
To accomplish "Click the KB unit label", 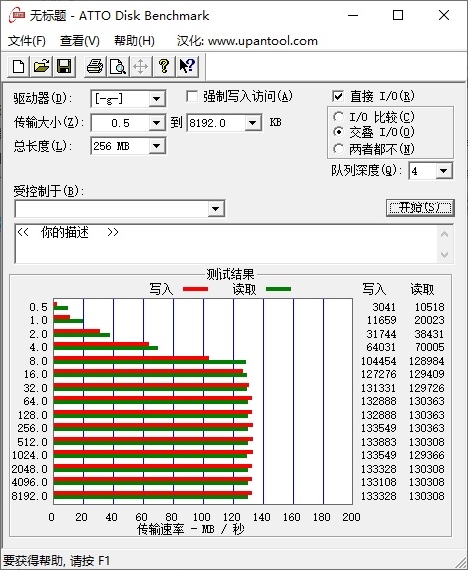I will click(x=275, y=123).
